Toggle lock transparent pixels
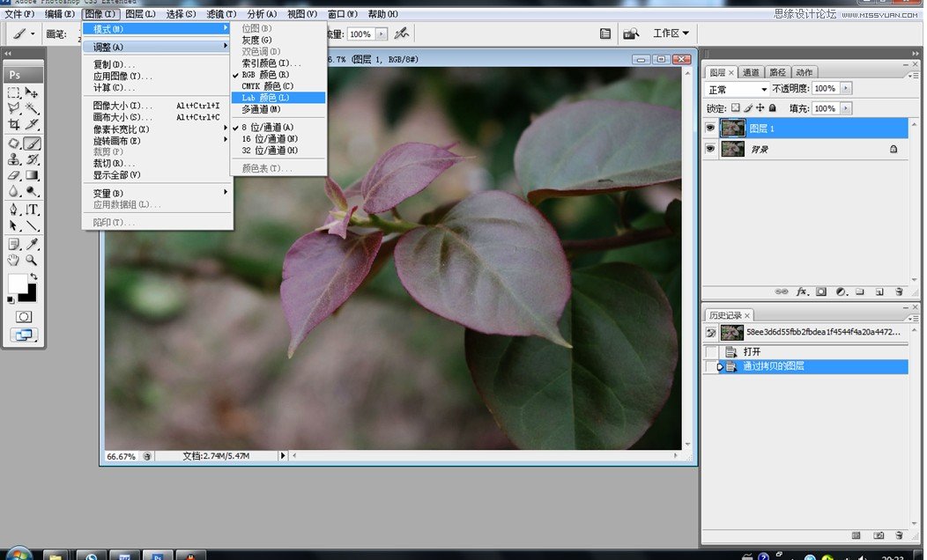This screenshot has height=560, width=927. tap(736, 108)
